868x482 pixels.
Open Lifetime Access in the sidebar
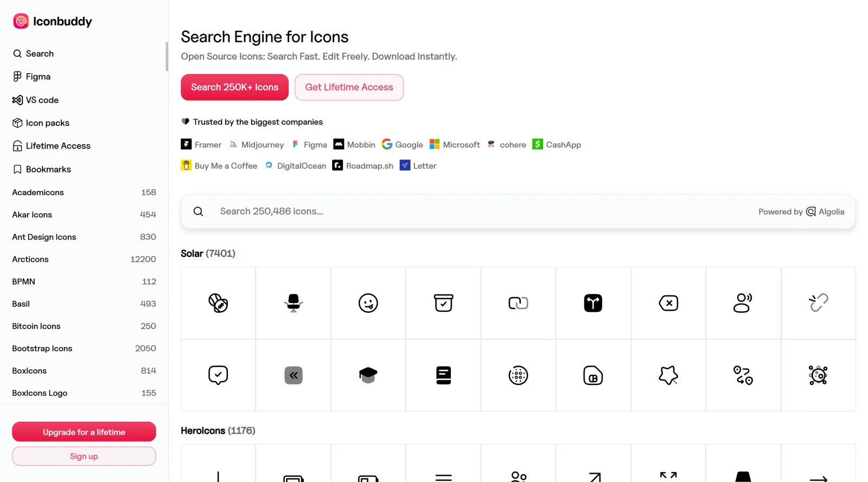[52, 146]
